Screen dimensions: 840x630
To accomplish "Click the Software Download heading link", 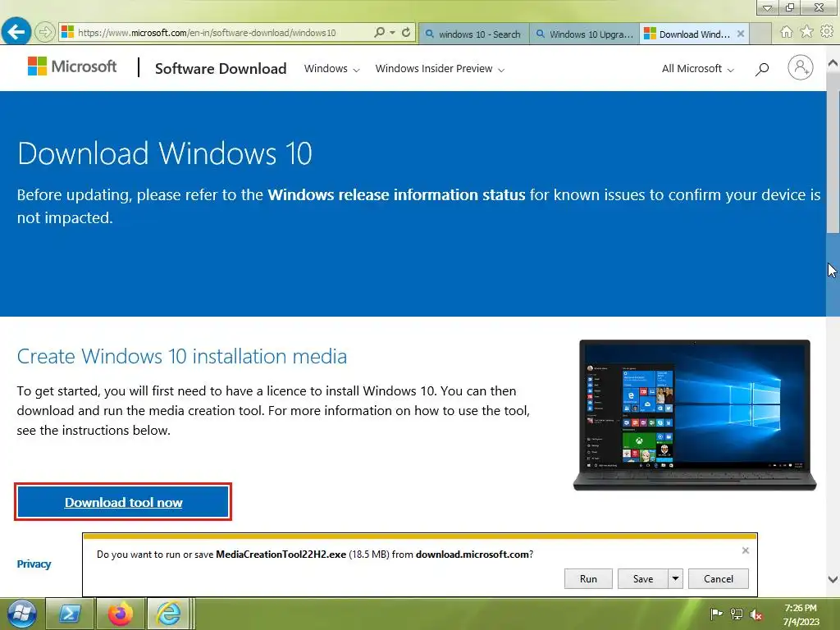I will (221, 69).
